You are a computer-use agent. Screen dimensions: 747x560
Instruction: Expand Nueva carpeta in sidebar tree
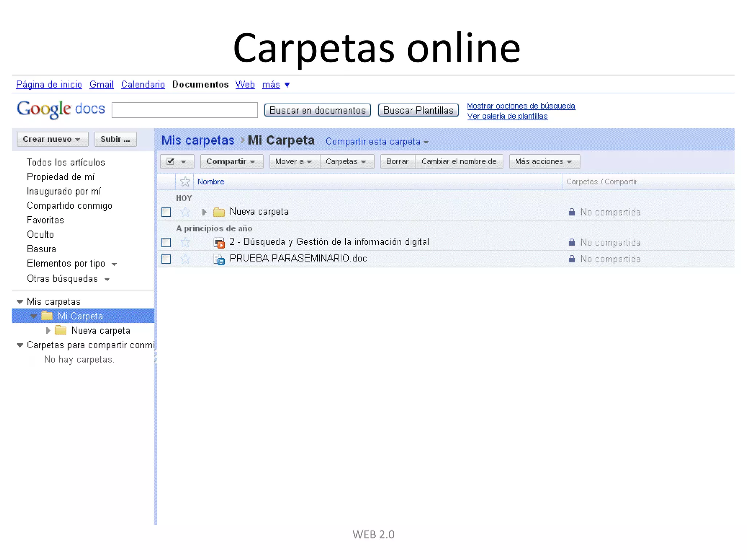[48, 331]
